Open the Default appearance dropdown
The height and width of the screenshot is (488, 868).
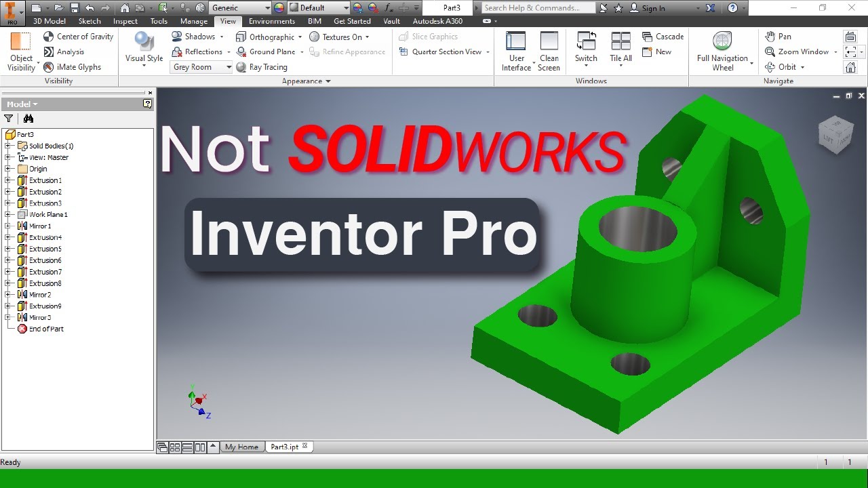[x=319, y=8]
